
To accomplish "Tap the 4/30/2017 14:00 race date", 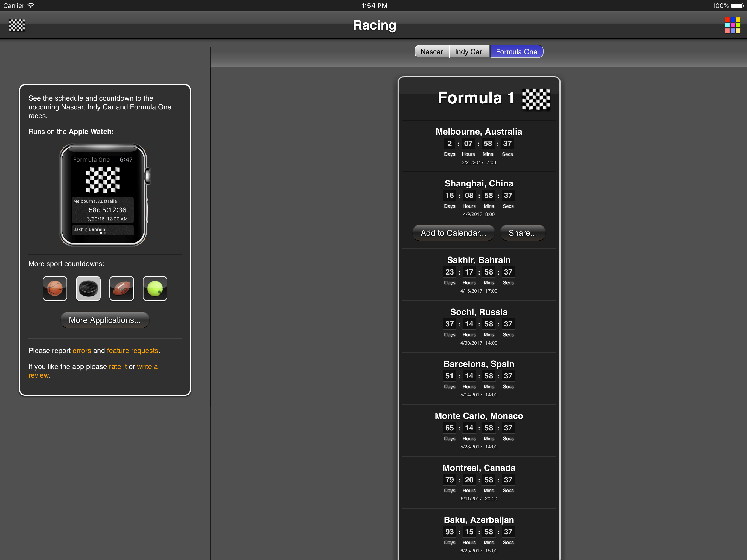I will tap(478, 343).
